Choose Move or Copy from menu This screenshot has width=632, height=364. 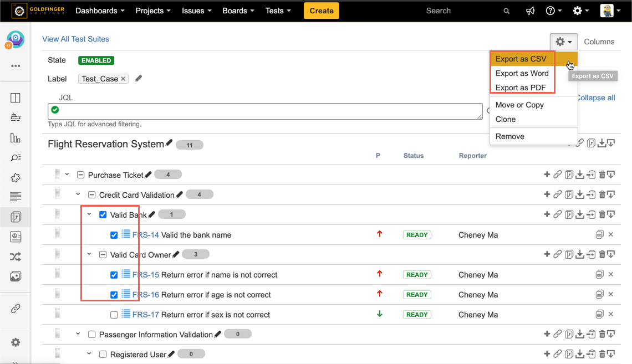(x=519, y=105)
